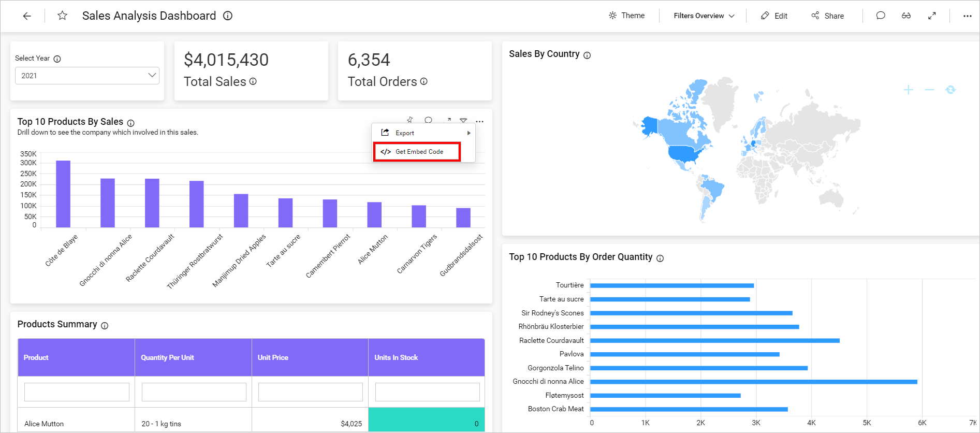Click the Theme button
Viewport: 980px width, 433px height.
tap(626, 16)
